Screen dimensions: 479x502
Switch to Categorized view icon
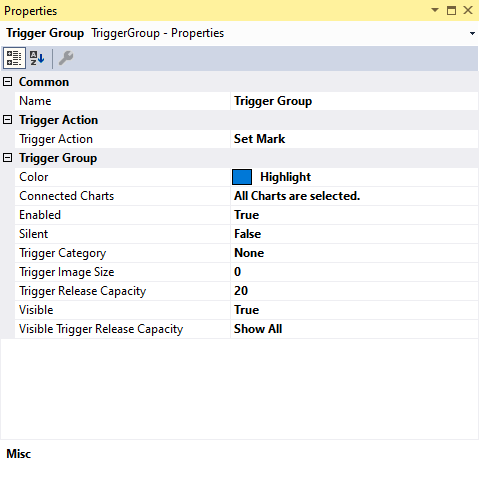(14, 58)
